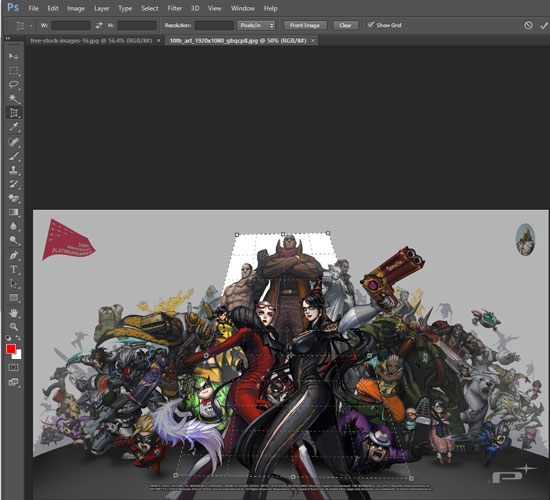
Task: Click the top-left perspective crop handle
Action: (x=237, y=234)
